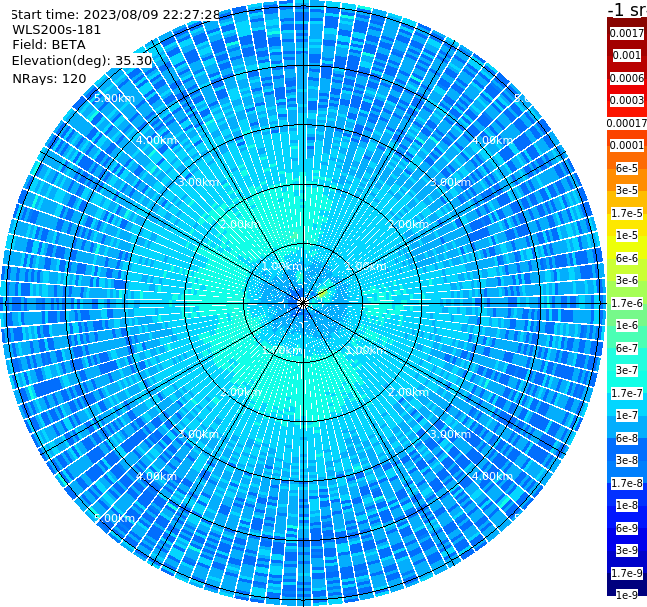Click the 3e-6 colorbar label
Image resolution: width=647 pixels, height=607 pixels.
pos(627,280)
